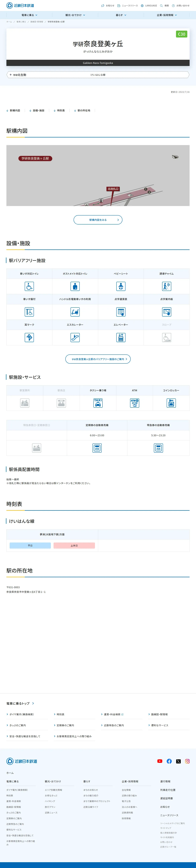Open the けいはんな線 line link
196x868 pixels.
pyautogui.click(x=98, y=75)
